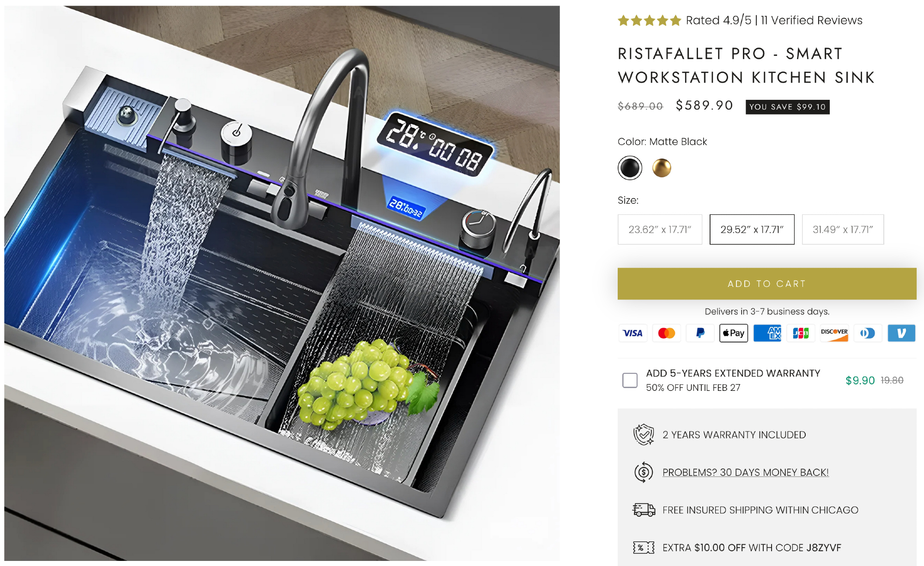Enable the 5-years extended warranty checkbox
924x566 pixels.
coord(630,380)
